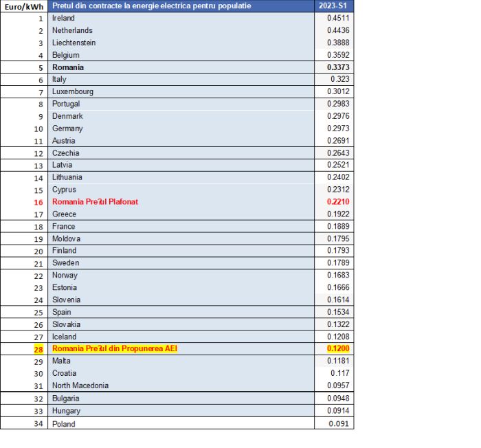Viewport: 481px width, 448px height.
Task: Select the Italy cell
Action: click(x=181, y=79)
